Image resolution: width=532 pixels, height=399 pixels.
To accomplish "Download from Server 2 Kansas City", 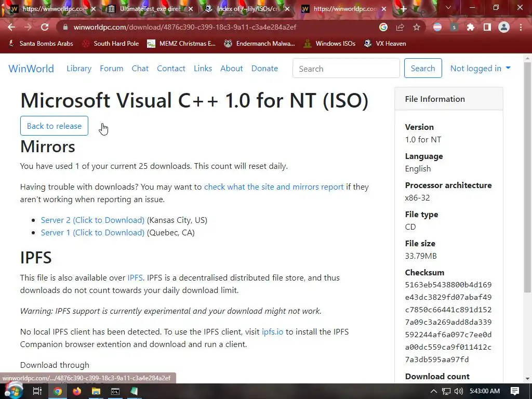I will pyautogui.click(x=92, y=220).
